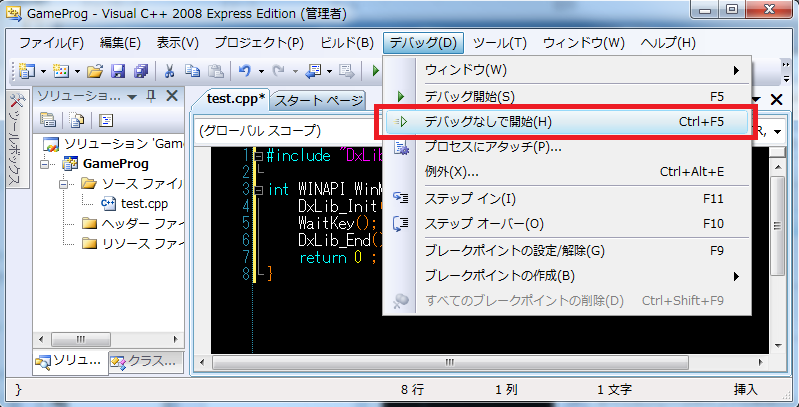Open the Add New Item dropdown arrow
The image size is (799, 407).
pos(77,71)
